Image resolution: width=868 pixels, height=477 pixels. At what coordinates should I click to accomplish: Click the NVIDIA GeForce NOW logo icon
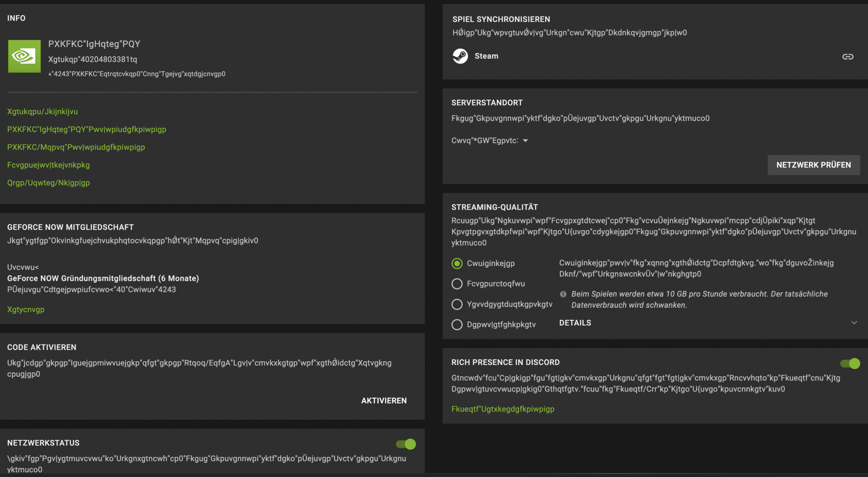(x=24, y=56)
